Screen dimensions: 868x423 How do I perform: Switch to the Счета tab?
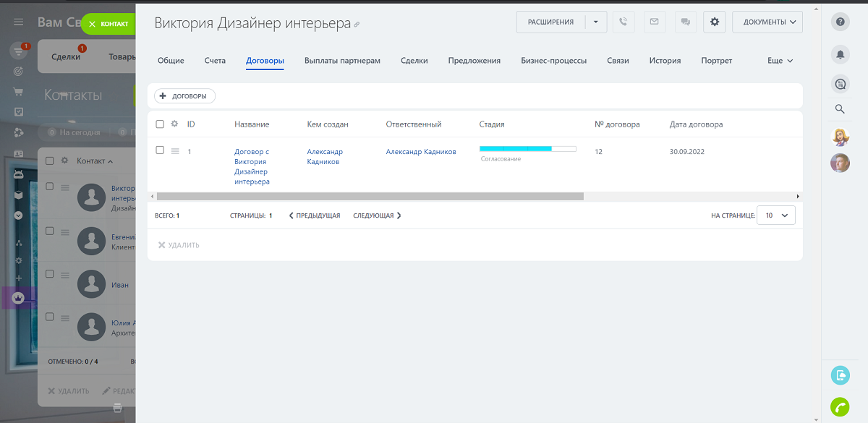click(215, 61)
